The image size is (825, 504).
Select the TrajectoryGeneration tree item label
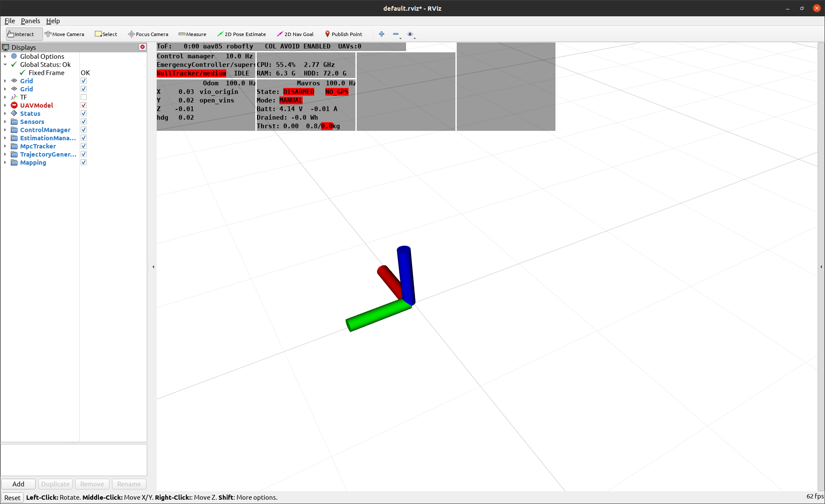[48, 154]
